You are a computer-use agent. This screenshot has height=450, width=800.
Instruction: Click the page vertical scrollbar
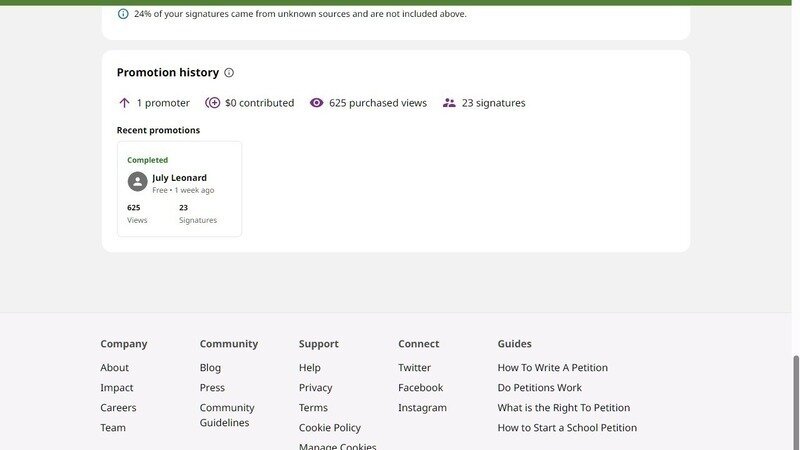(796, 400)
